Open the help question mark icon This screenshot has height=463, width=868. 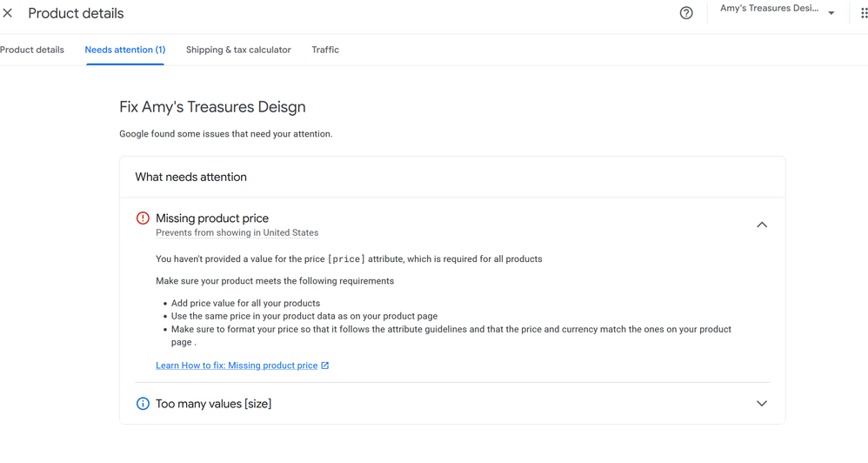[686, 13]
